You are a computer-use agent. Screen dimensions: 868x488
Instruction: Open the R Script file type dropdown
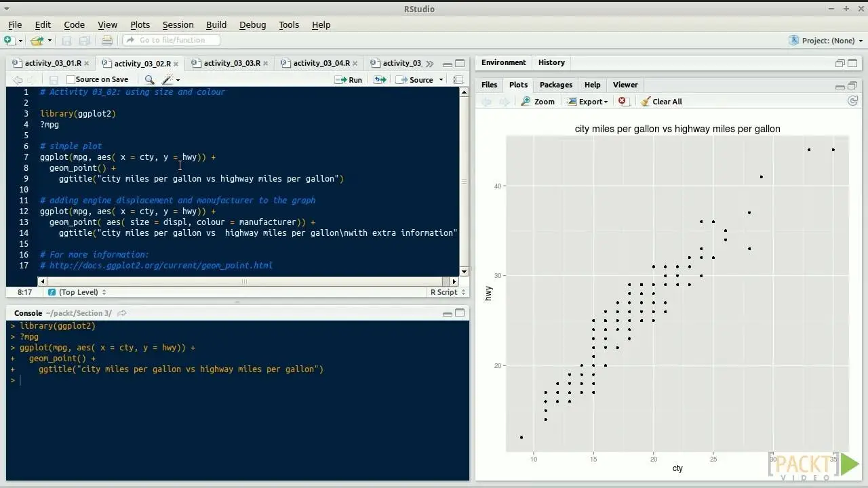click(448, 292)
